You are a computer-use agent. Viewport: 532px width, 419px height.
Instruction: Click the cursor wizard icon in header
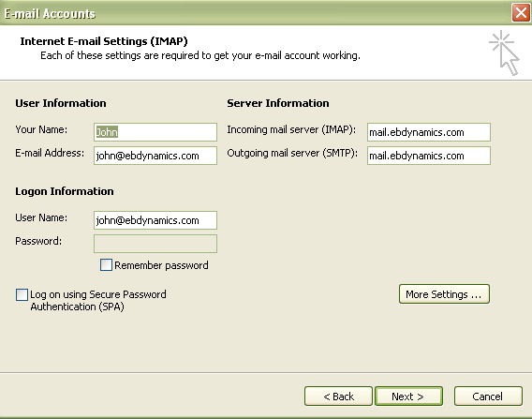pos(505,53)
